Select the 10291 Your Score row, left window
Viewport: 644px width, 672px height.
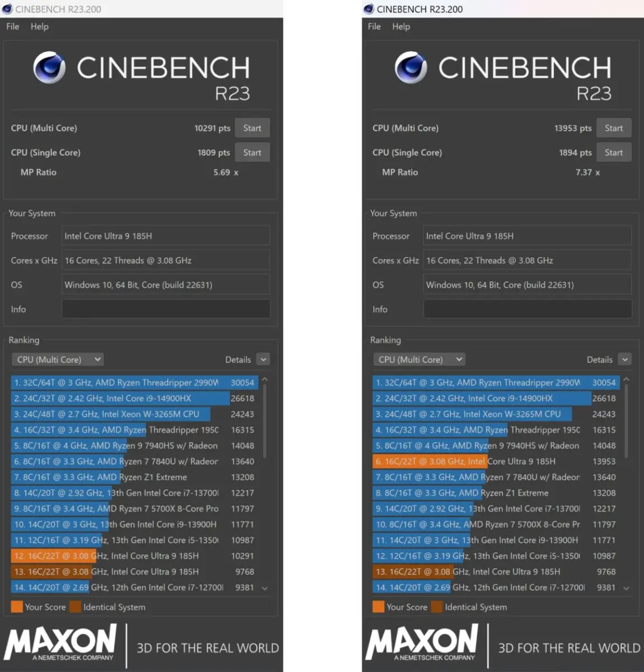pyautogui.click(x=134, y=556)
